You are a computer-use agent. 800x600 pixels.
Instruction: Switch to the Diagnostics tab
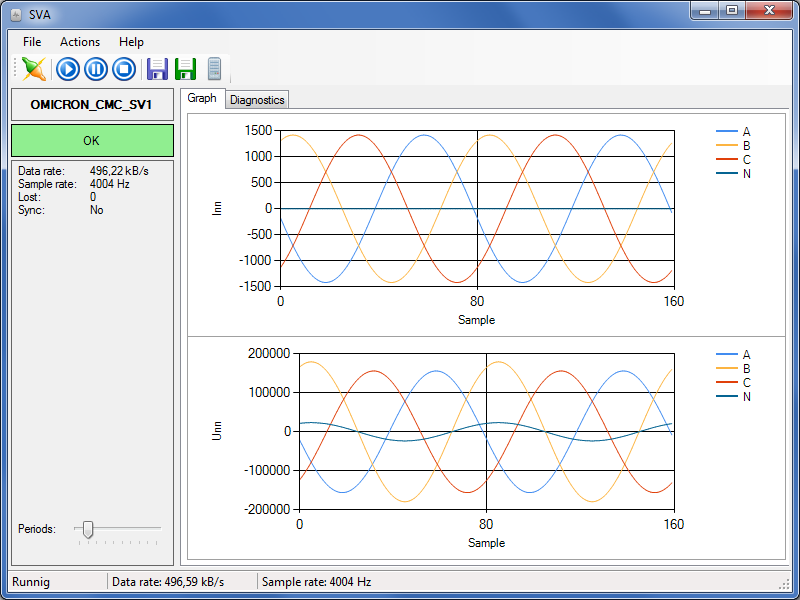tap(257, 100)
